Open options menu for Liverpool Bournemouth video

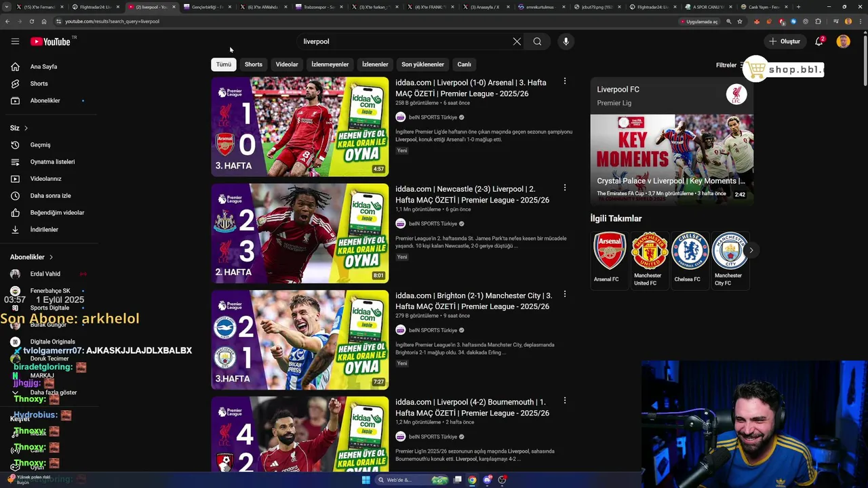click(x=564, y=401)
